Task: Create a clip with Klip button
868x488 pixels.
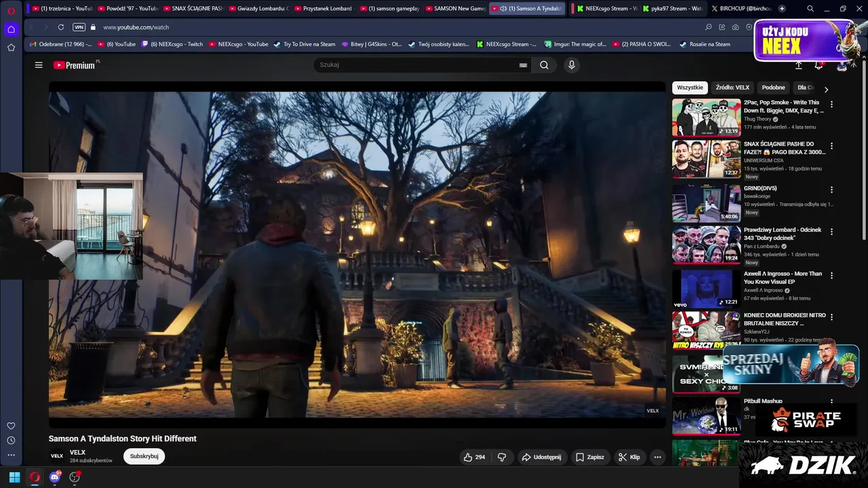Action: click(629, 457)
